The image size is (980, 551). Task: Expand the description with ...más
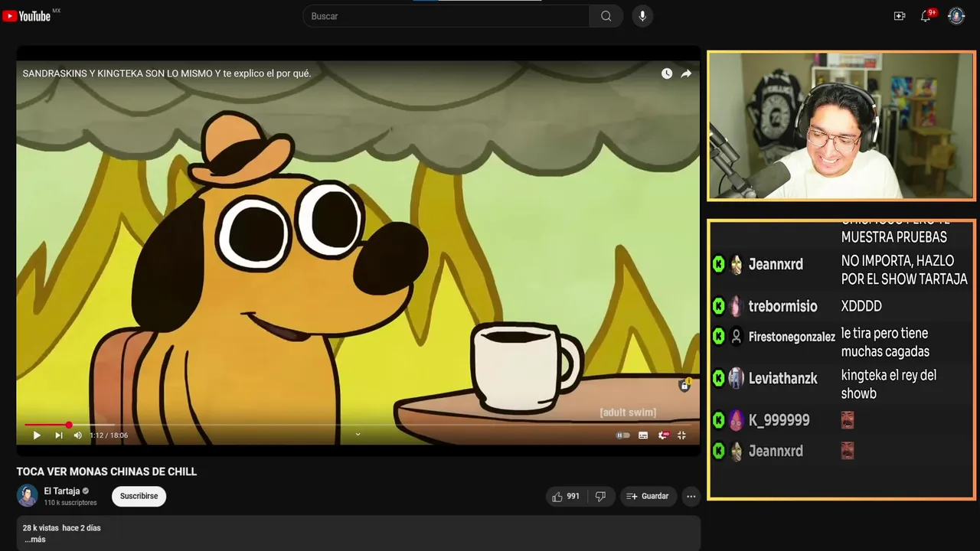click(x=34, y=540)
